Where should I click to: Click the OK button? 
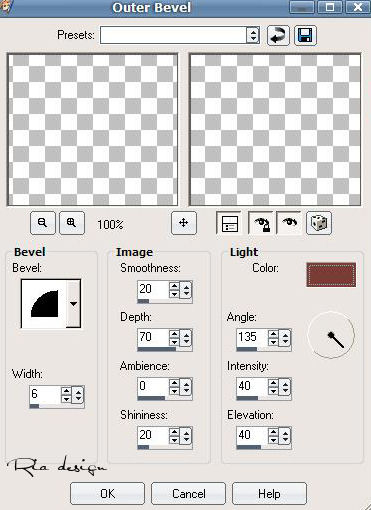[107, 493]
